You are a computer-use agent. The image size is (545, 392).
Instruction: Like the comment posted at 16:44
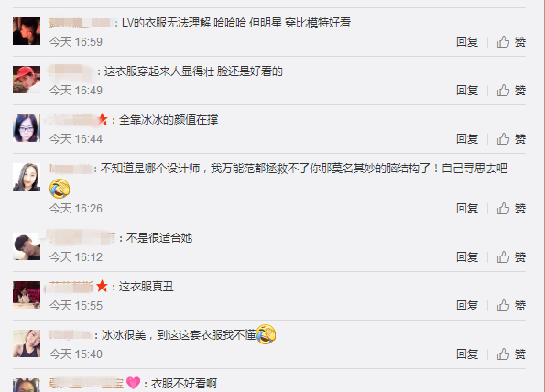(x=511, y=139)
